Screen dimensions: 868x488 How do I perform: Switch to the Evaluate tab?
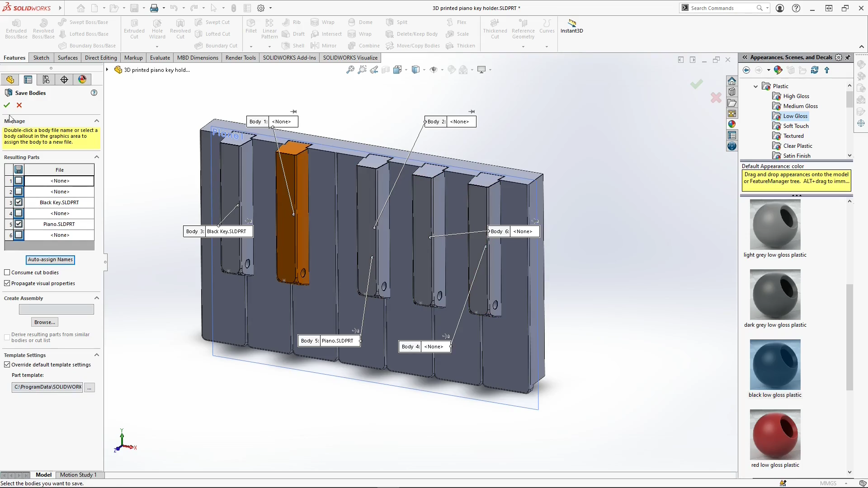point(160,57)
